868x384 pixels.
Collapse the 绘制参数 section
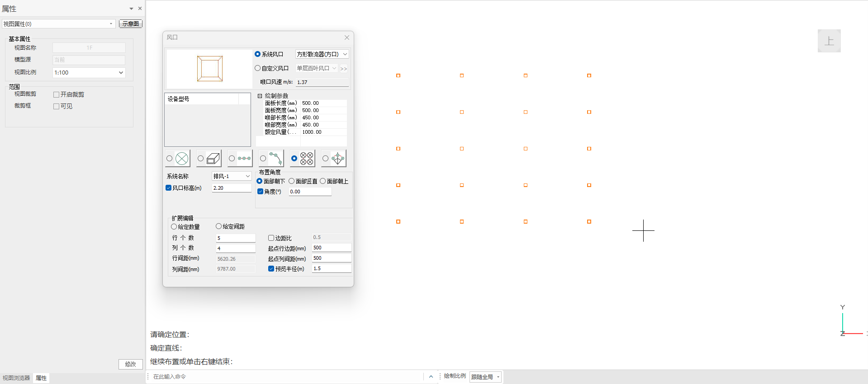click(260, 96)
